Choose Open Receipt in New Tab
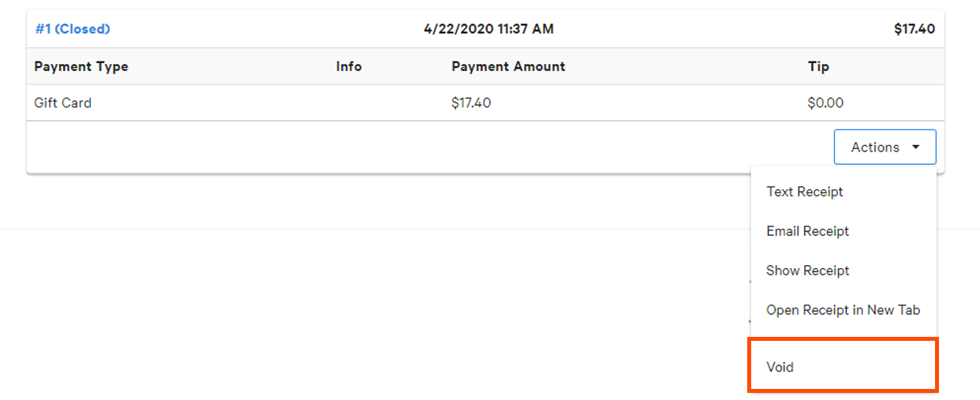The image size is (980, 400). click(843, 310)
